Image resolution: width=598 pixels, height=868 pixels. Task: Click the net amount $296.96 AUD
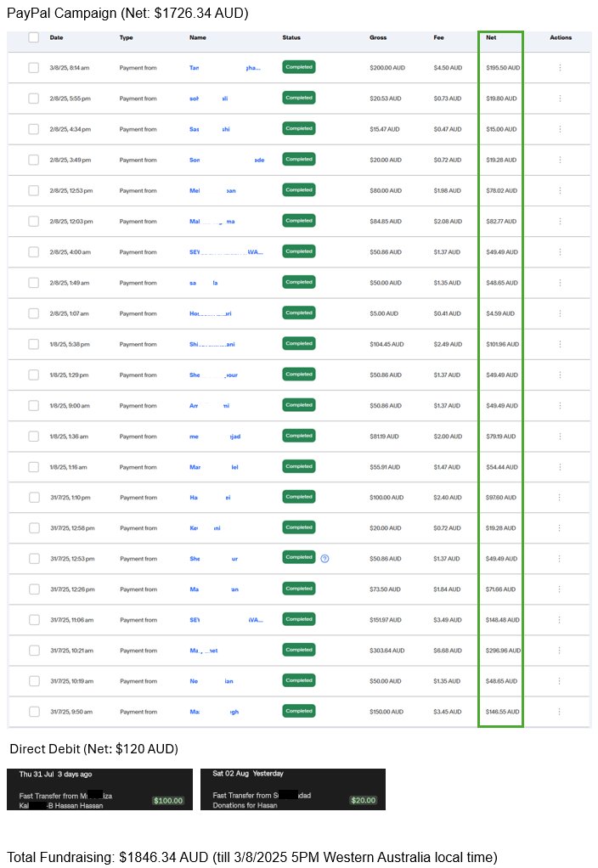(503, 651)
